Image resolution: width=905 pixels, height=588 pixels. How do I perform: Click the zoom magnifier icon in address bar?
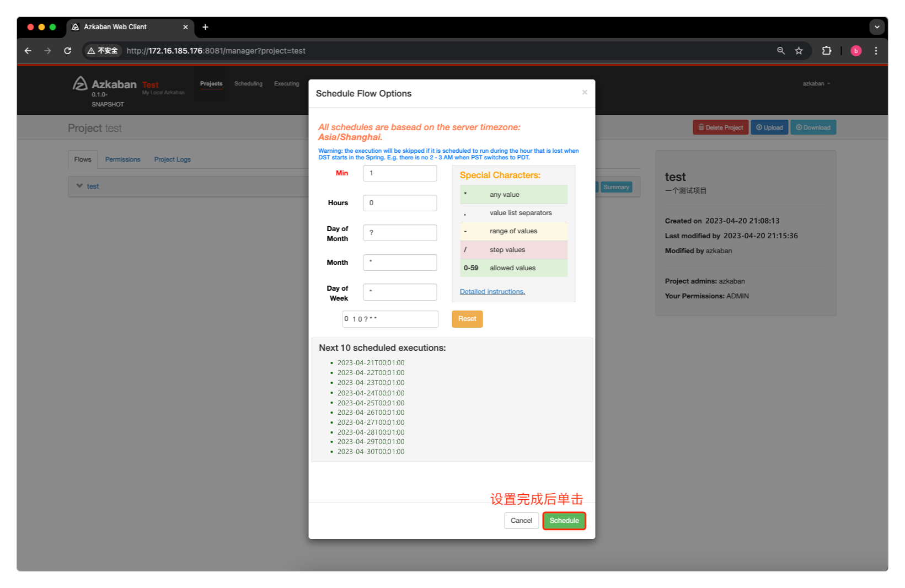coord(781,51)
